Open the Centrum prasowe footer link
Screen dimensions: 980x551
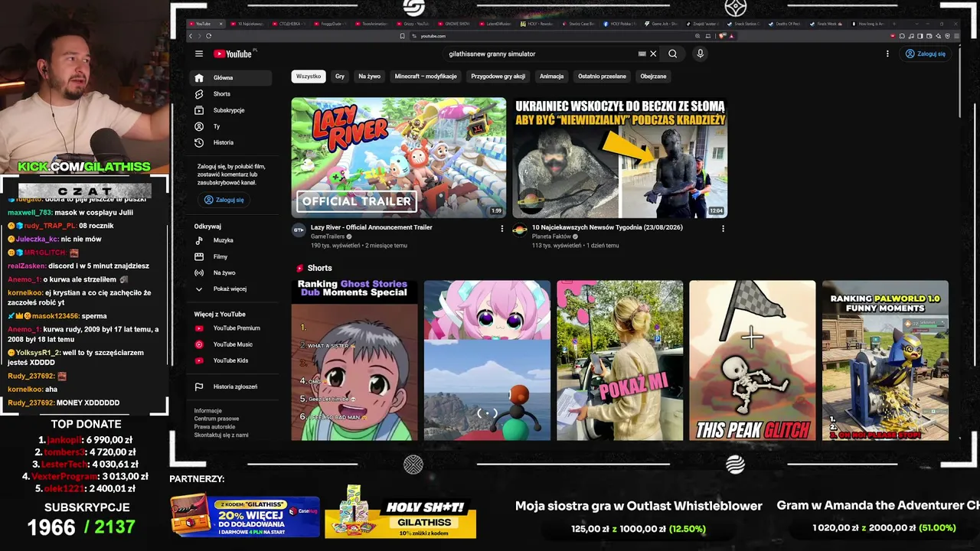[217, 419]
